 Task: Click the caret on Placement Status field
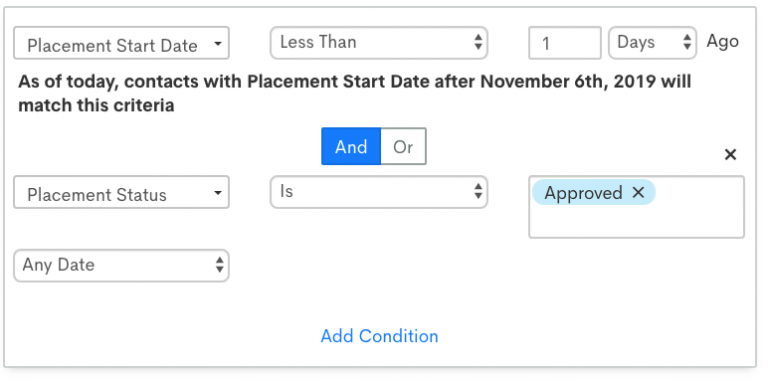218,193
